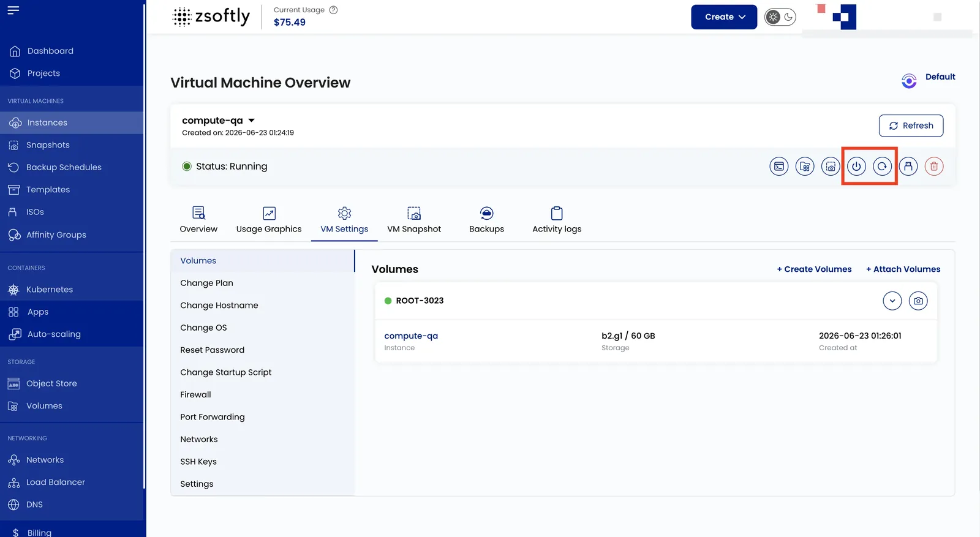Take a VM snapshot from the status bar icon

tap(831, 166)
